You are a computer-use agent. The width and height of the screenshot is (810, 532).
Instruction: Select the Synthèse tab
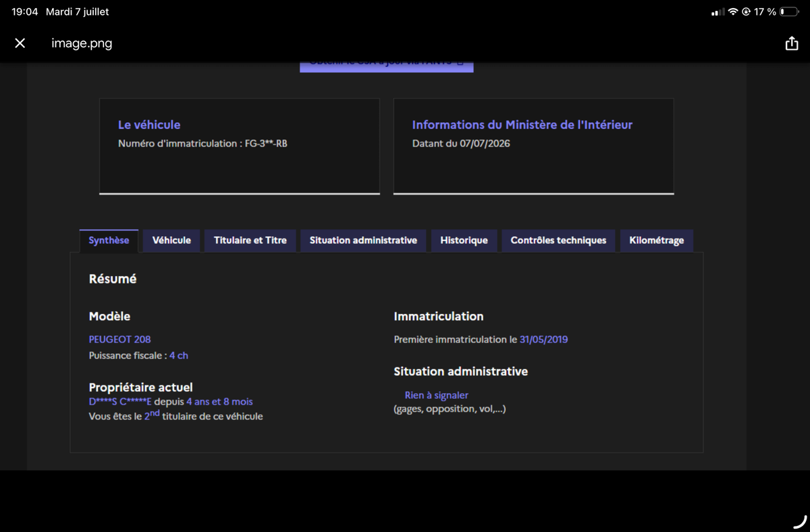tap(109, 240)
